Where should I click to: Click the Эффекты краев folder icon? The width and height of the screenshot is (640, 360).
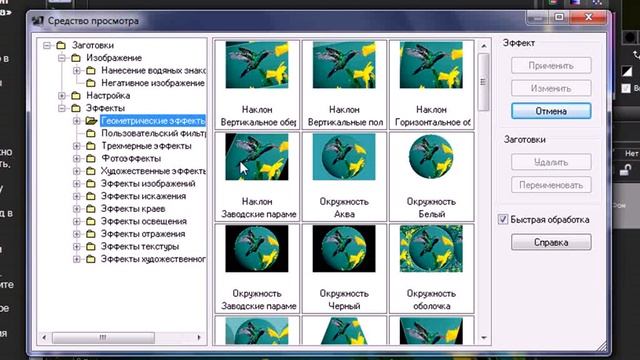pos(91,209)
